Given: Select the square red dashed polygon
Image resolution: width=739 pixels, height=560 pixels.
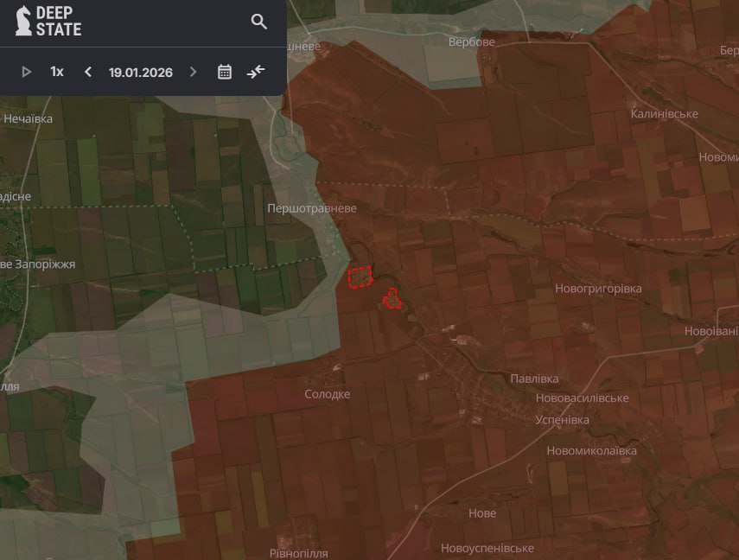Looking at the screenshot, I should pos(360,277).
